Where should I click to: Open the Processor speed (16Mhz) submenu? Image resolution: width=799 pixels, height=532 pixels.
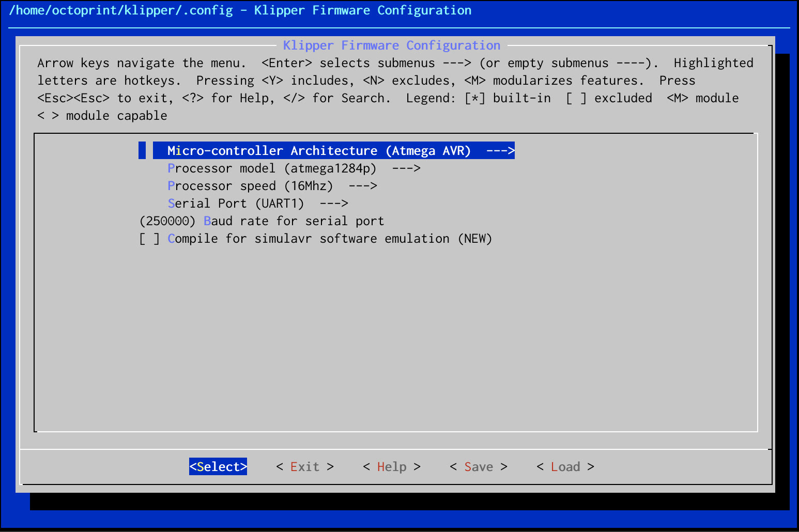tap(272, 185)
